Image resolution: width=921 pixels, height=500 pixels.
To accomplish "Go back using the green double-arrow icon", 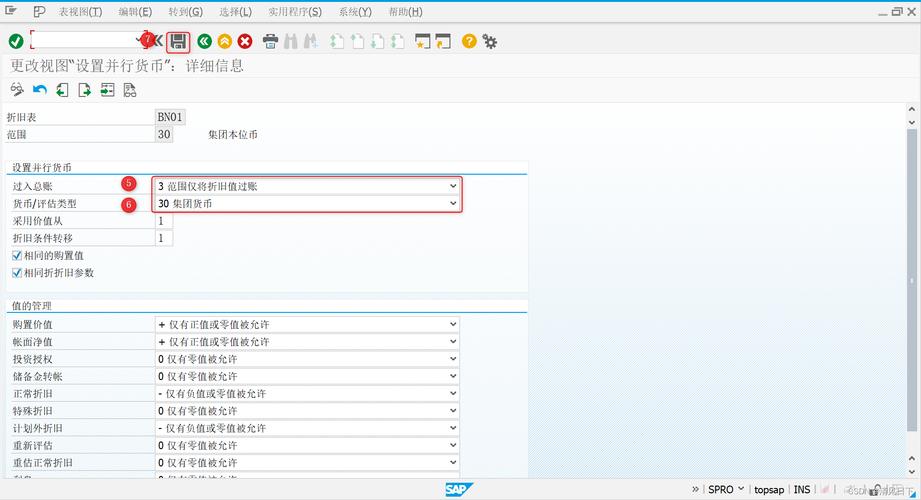I will 204,41.
